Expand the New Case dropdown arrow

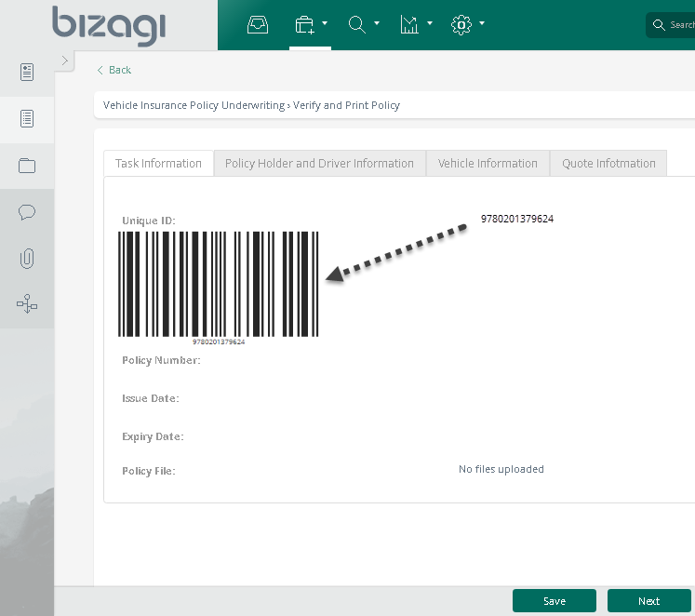coord(325,23)
